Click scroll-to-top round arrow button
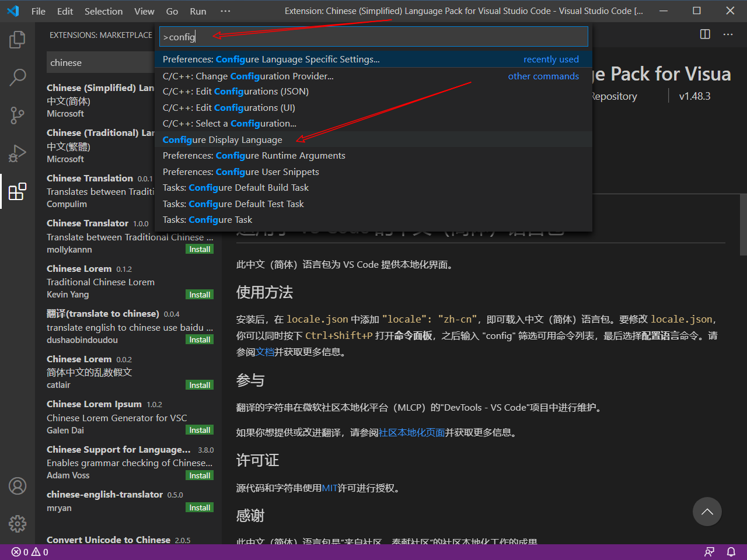747x560 pixels. coord(707,512)
